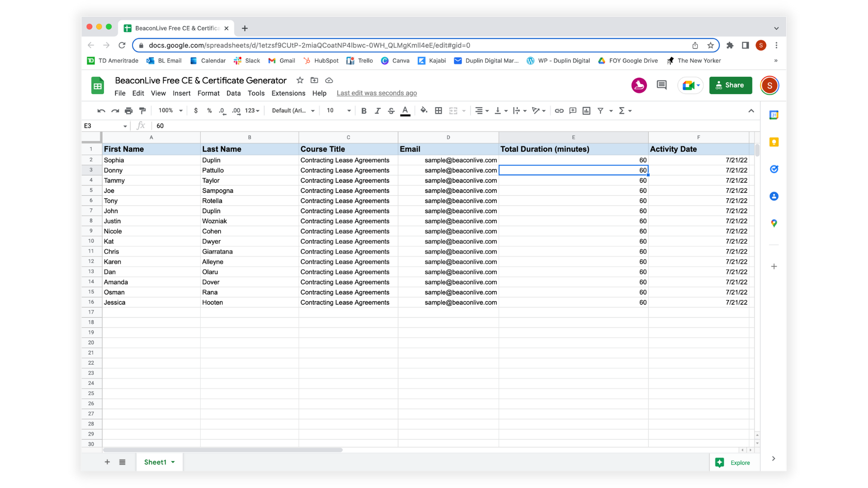Click the green Share button
This screenshot has height=488, width=868.
tap(730, 85)
